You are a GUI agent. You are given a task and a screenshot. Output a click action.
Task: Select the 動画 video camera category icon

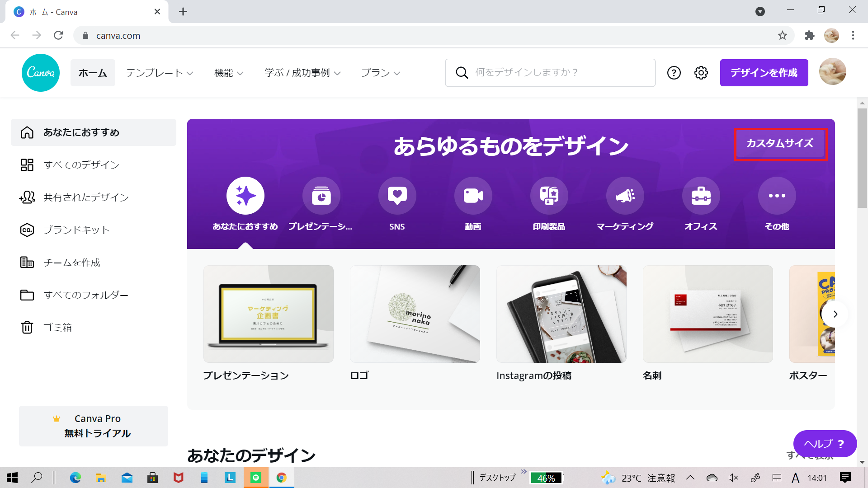pyautogui.click(x=473, y=196)
